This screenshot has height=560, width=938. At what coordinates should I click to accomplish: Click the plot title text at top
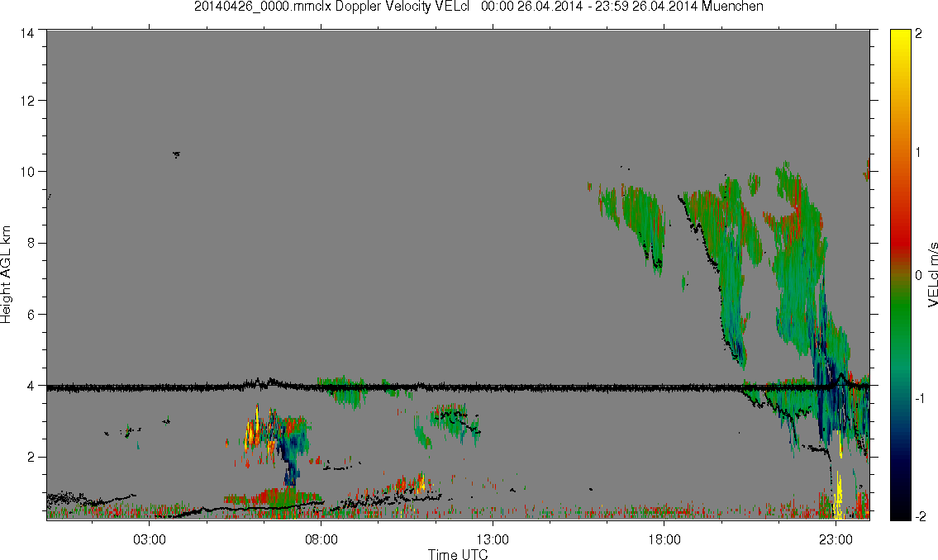tap(479, 7)
